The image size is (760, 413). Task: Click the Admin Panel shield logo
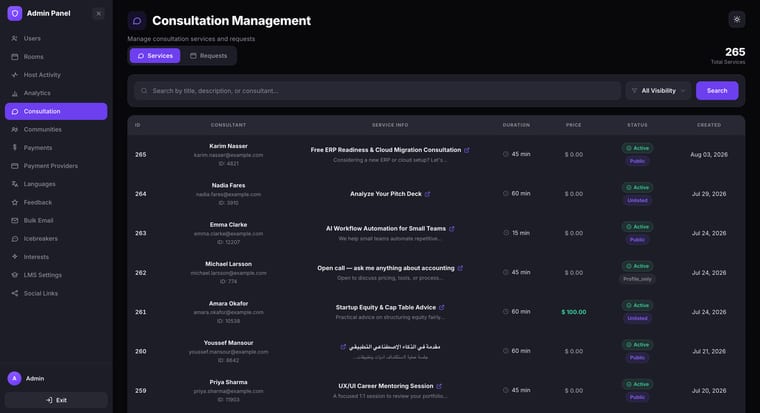(15, 14)
